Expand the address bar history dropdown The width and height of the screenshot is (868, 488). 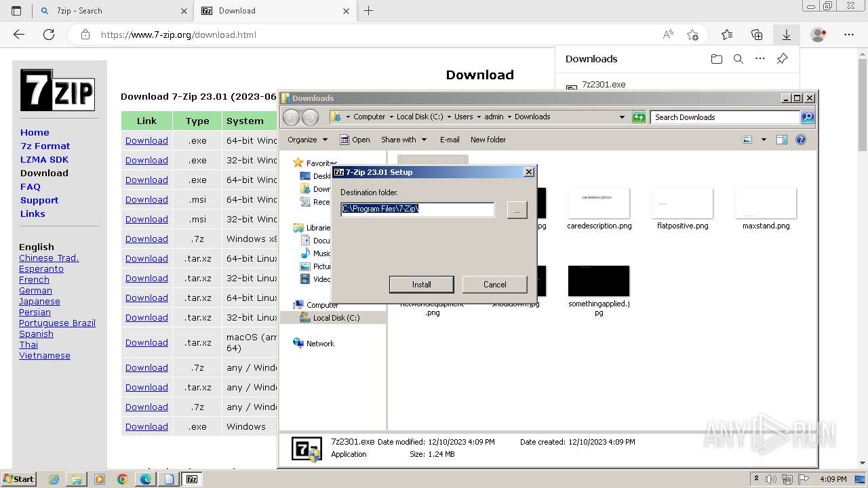[622, 117]
